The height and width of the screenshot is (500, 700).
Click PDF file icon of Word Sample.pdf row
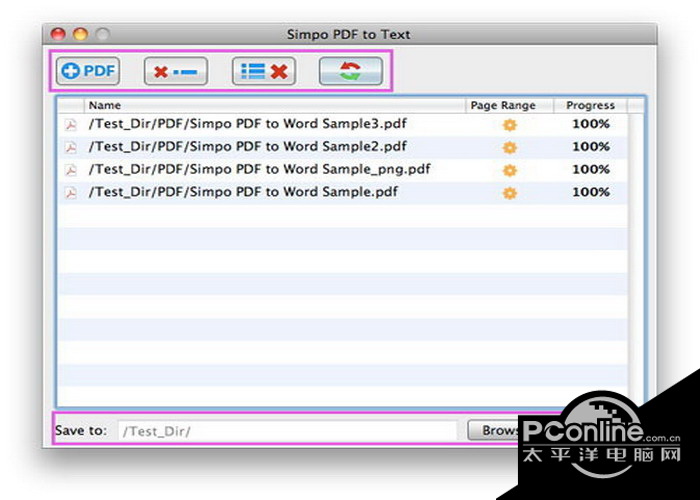(71, 193)
